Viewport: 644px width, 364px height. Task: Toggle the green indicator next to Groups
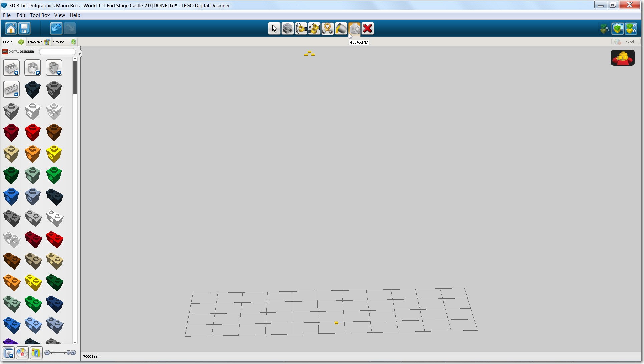point(73,42)
